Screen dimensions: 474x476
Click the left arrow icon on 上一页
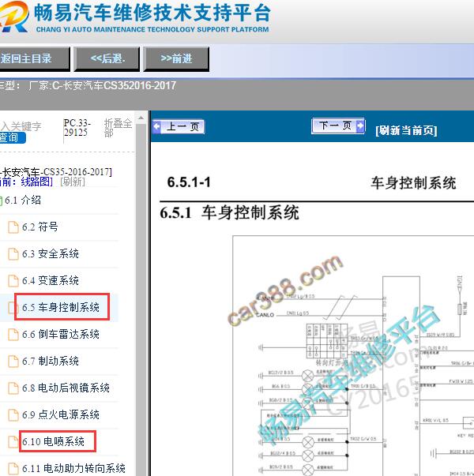(156, 126)
